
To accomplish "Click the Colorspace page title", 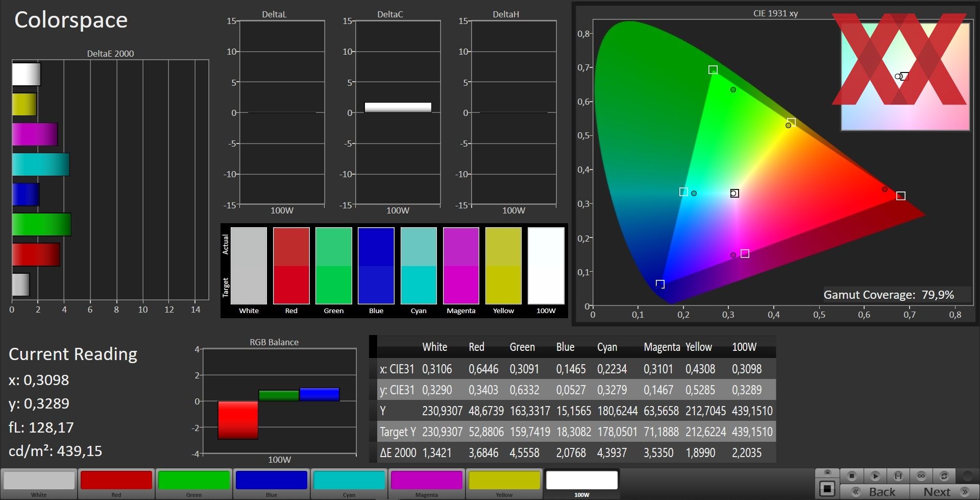I will [71, 20].
